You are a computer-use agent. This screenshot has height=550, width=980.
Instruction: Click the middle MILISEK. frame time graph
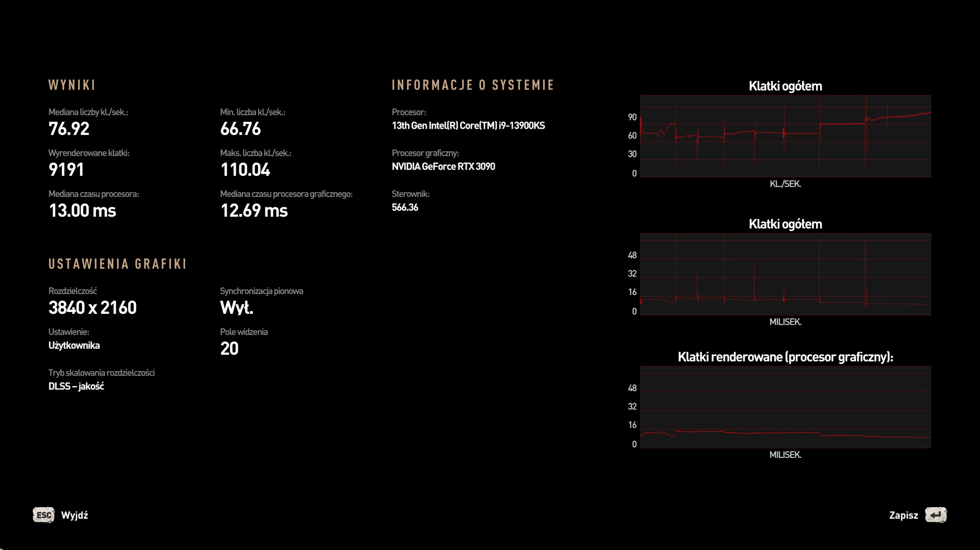pos(785,274)
